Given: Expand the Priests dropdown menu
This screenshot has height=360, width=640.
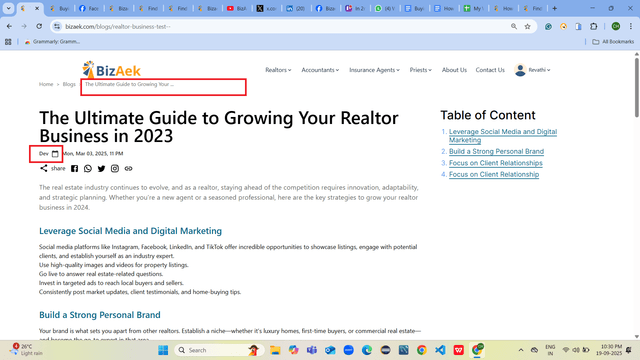Looking at the screenshot, I should pyautogui.click(x=420, y=70).
